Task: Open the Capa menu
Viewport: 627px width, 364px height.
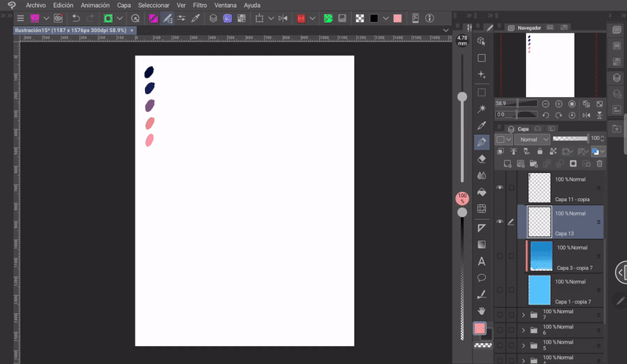Action: coord(124,5)
